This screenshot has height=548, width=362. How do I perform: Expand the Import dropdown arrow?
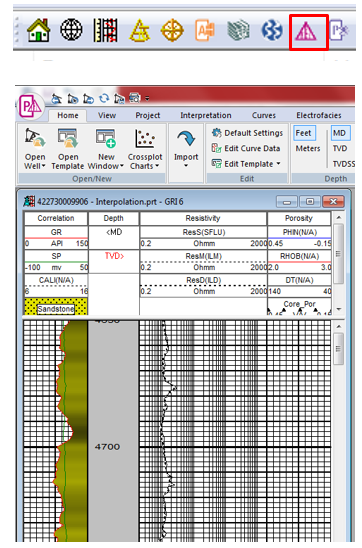[186, 165]
